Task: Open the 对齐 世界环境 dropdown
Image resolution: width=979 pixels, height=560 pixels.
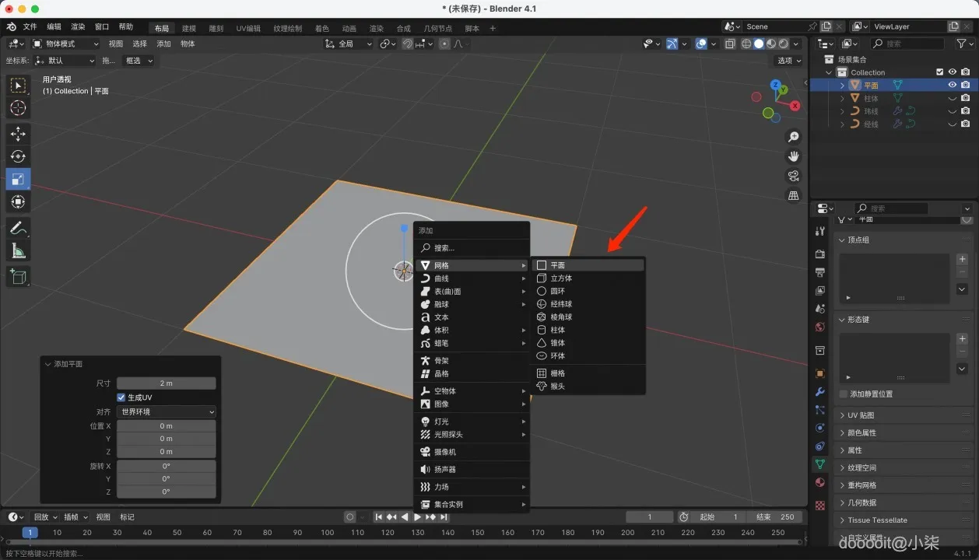Action: click(x=166, y=411)
